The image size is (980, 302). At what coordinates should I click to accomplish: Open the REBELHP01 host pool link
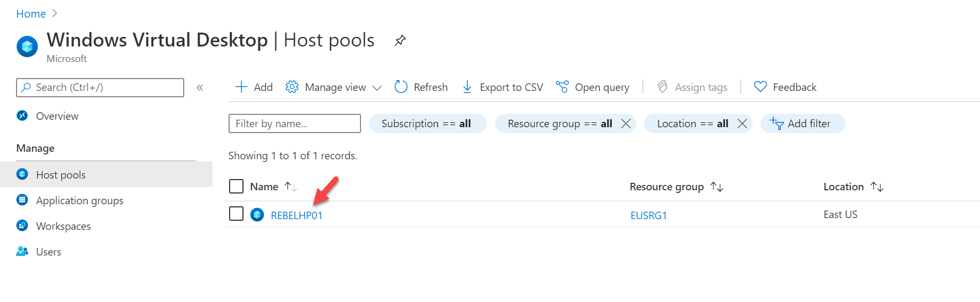point(296,215)
